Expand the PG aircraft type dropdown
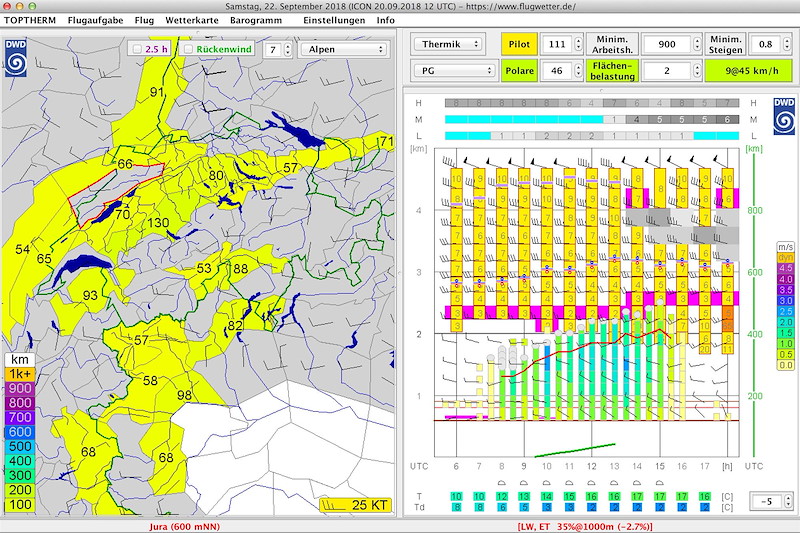The image size is (800, 533). pyautogui.click(x=454, y=70)
